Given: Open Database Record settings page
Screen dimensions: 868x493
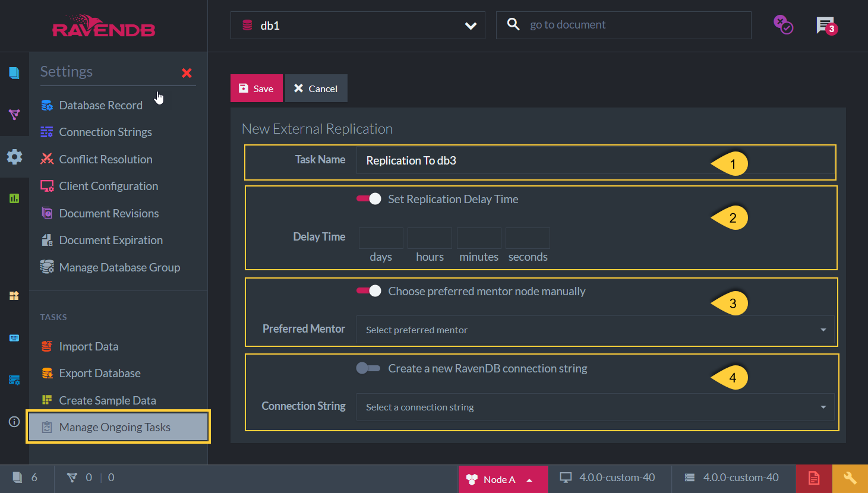Looking at the screenshot, I should tap(101, 105).
